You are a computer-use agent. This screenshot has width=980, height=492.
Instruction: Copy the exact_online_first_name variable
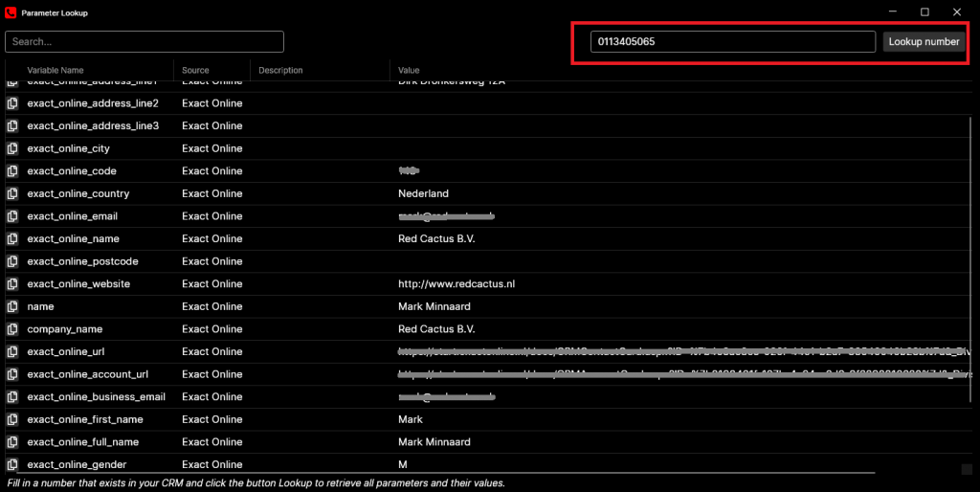pos(12,419)
